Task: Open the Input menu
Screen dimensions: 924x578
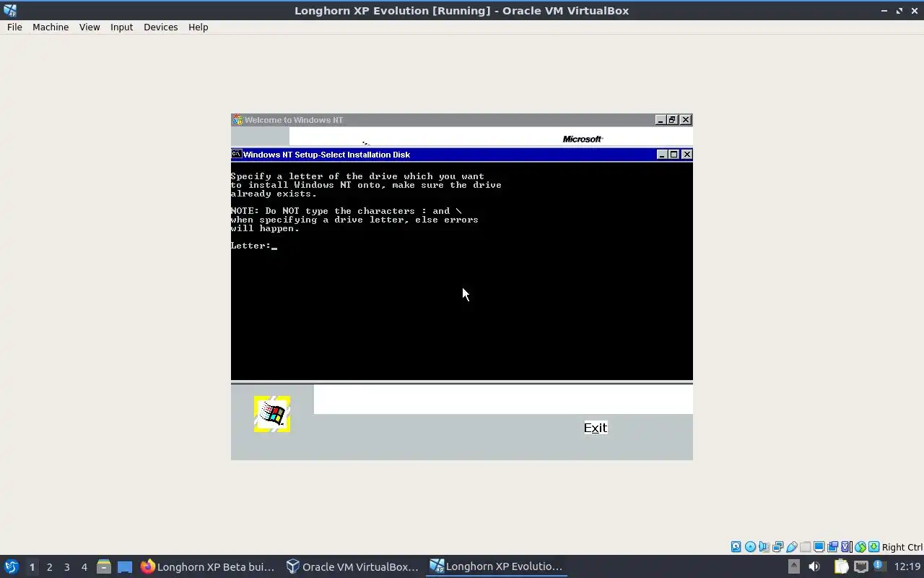Action: 121,27
